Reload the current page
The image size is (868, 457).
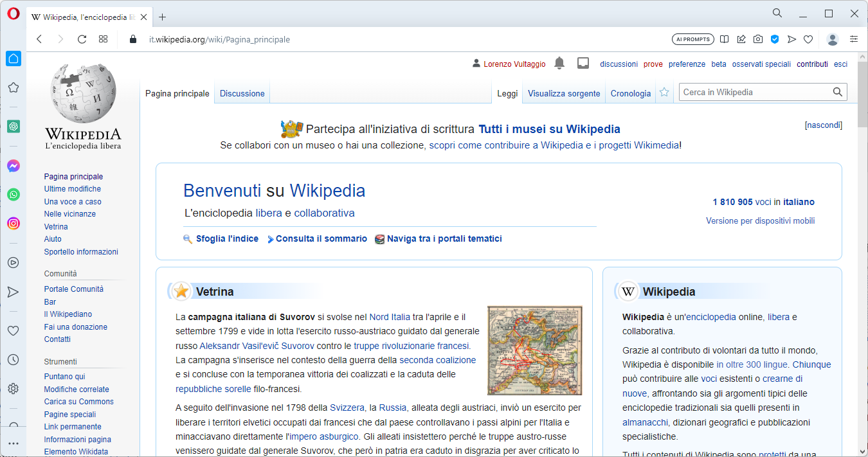coord(82,39)
